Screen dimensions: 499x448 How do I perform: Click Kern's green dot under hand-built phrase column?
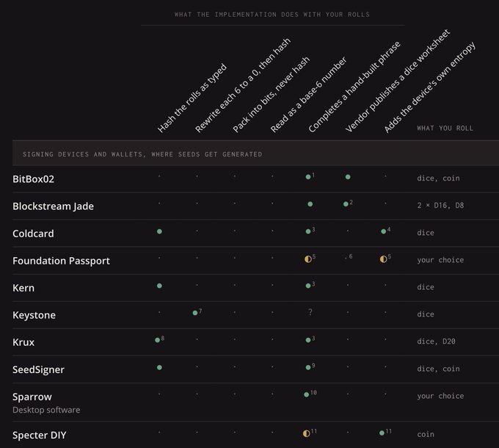point(308,286)
